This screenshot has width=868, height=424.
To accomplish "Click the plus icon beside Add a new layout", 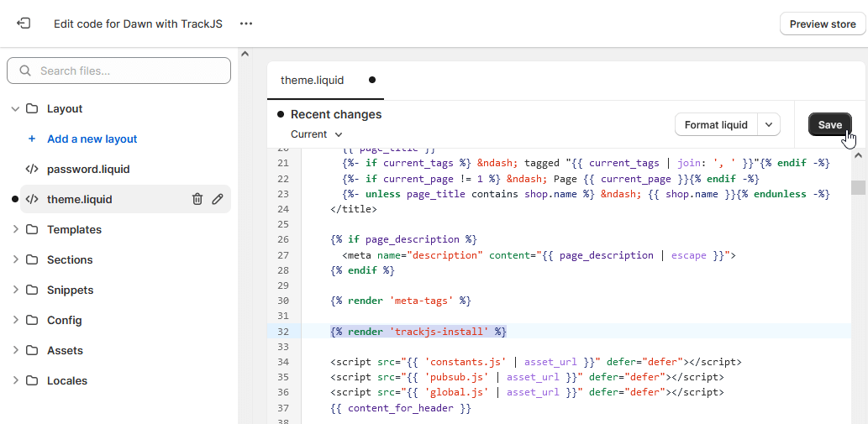I will 32,139.
